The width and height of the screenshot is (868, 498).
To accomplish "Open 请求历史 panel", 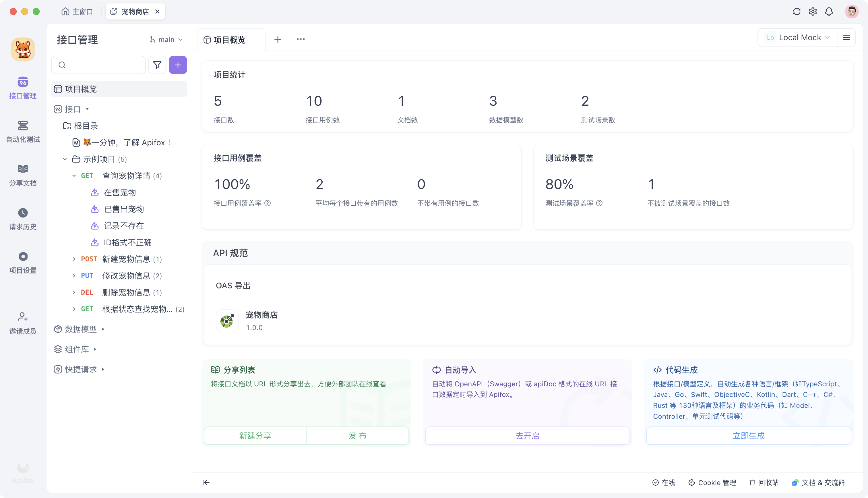I will pyautogui.click(x=23, y=219).
